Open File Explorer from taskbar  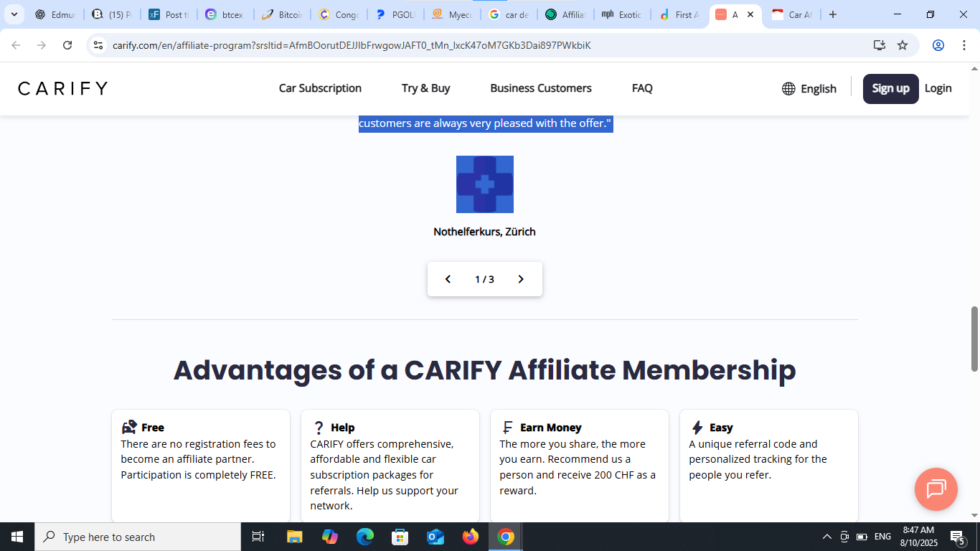tap(295, 537)
